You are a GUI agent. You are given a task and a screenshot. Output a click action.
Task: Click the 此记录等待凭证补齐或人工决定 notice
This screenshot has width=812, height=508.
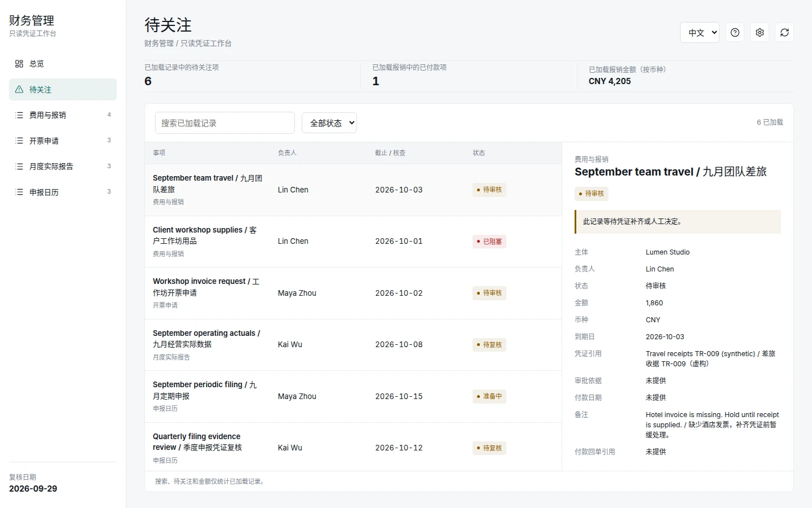pyautogui.click(x=678, y=222)
